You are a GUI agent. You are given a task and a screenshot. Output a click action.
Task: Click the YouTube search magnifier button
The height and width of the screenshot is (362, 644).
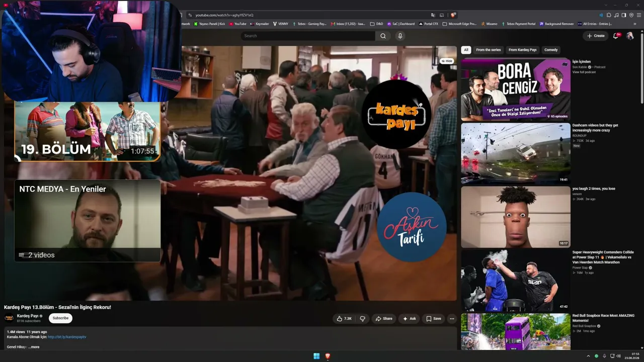(x=383, y=36)
